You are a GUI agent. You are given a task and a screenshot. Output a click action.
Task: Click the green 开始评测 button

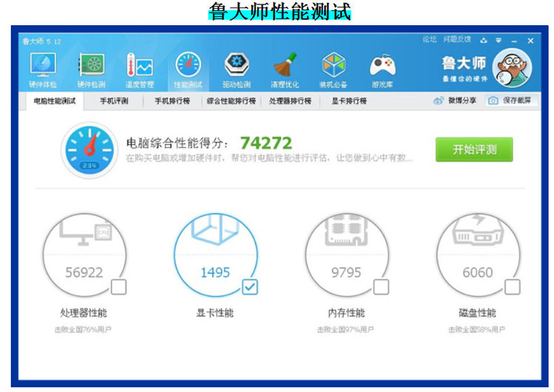click(473, 149)
